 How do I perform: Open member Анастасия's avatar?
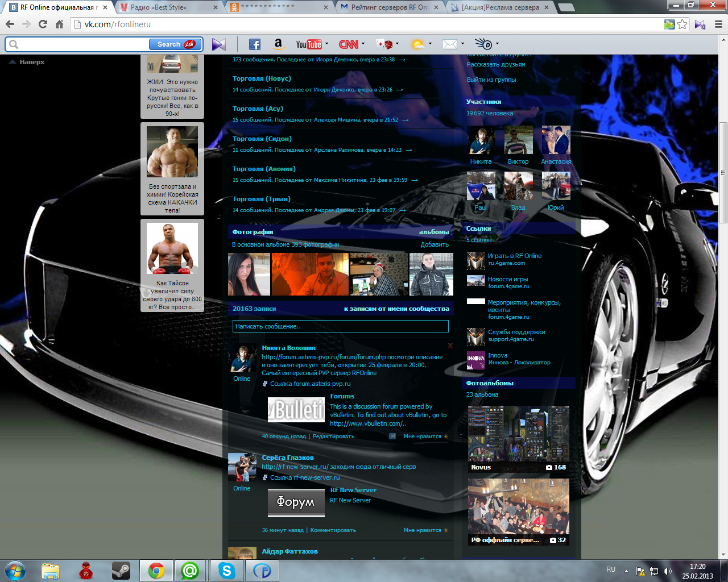[x=556, y=140]
